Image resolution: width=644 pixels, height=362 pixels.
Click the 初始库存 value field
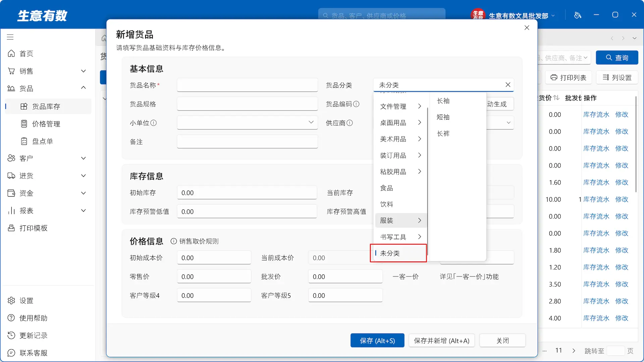tap(247, 193)
